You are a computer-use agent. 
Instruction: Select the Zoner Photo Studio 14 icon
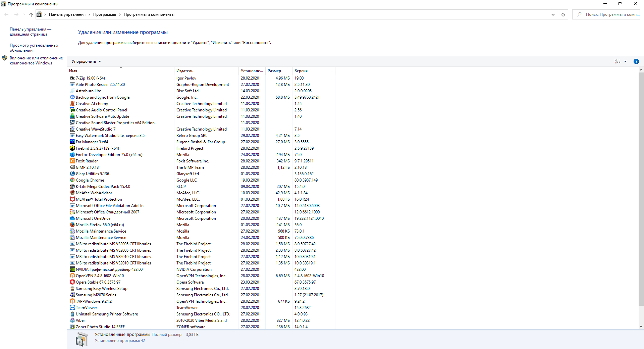(x=72, y=327)
